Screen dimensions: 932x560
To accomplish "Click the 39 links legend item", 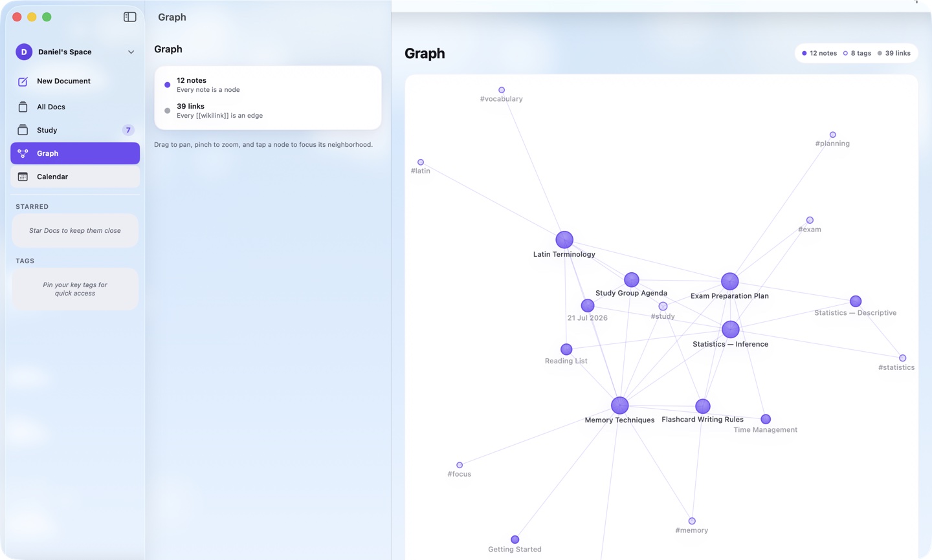I will (x=894, y=53).
